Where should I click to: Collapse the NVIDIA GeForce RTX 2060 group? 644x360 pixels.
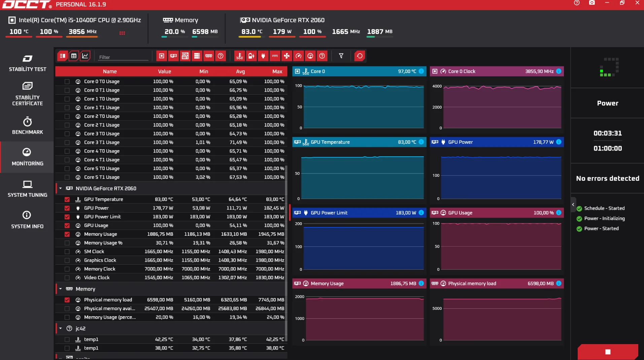(x=61, y=189)
